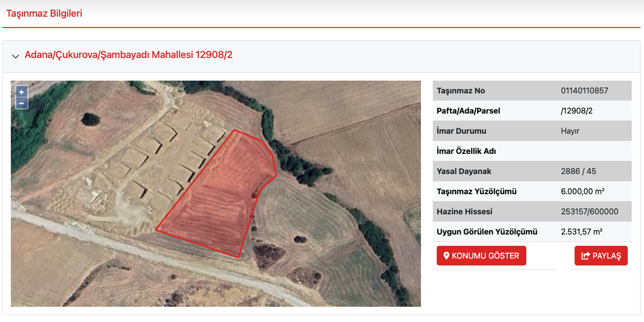The width and height of the screenshot is (644, 322).
Task: Click the Yasal Dayanak value 2886 / 45
Action: 578,171
